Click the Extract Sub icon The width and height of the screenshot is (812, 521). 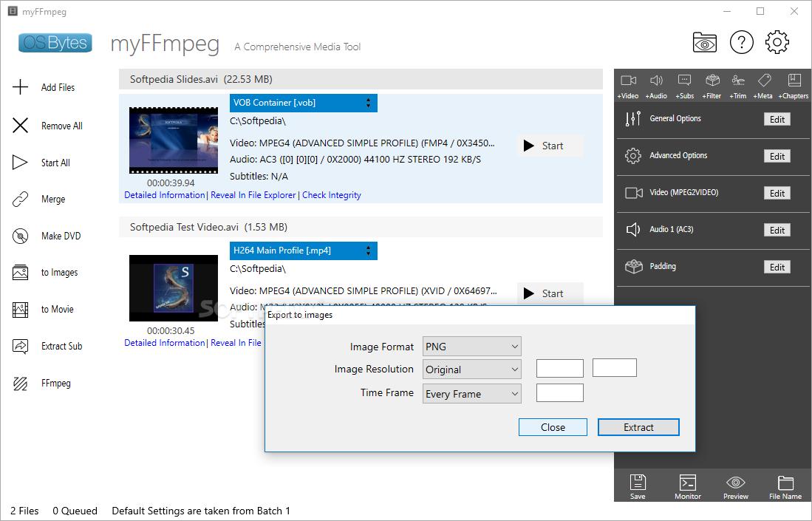20,346
